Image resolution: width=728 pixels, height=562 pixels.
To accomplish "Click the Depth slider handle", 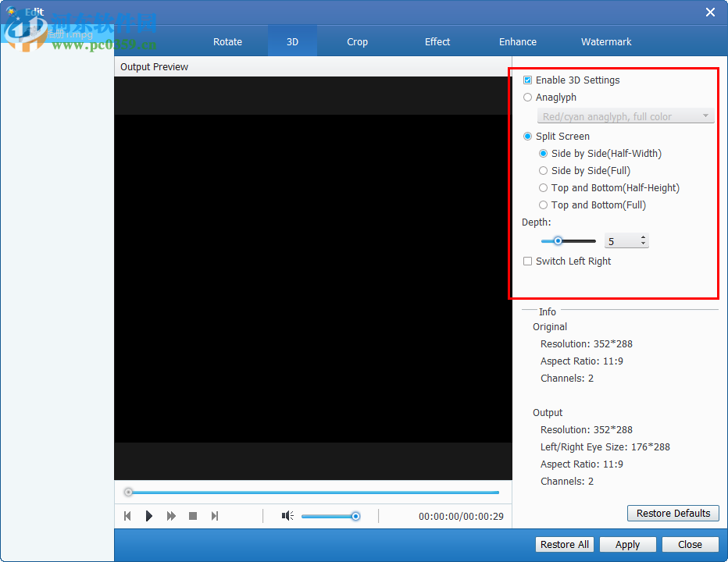I will [x=558, y=241].
